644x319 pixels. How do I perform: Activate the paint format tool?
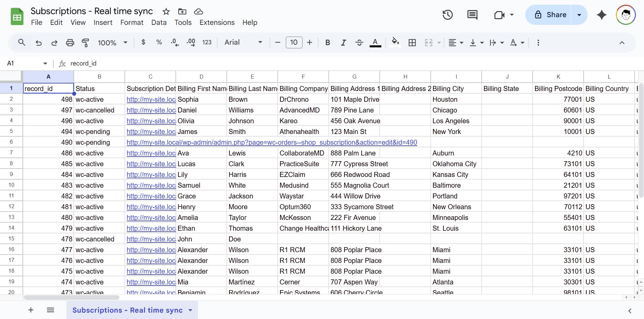tap(86, 43)
